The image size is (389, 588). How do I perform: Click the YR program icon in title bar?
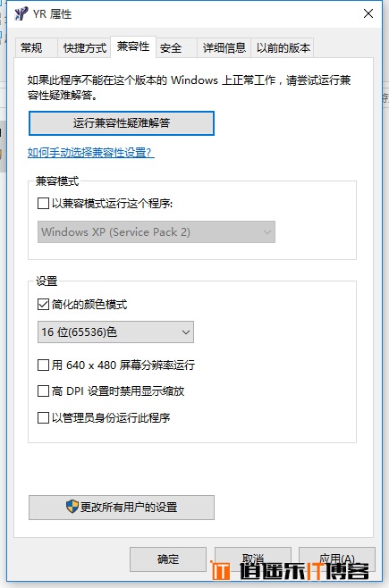coord(21,13)
